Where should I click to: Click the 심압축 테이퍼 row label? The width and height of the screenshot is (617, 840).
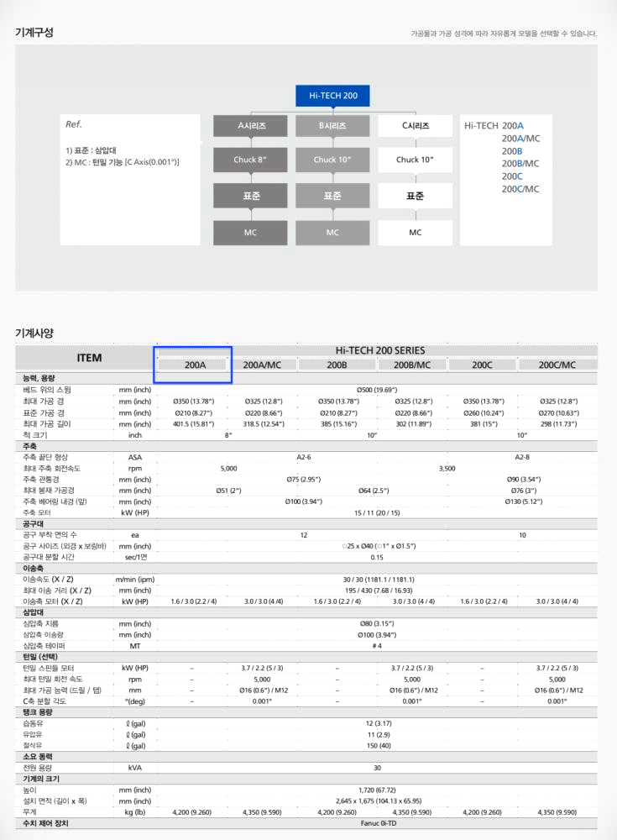click(x=44, y=646)
